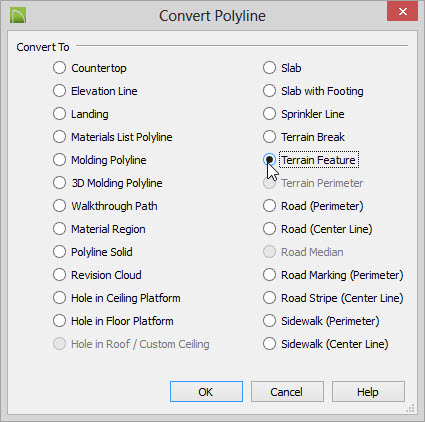Close the Convert Polyline dialog
Viewport: 425px width, 422px height.
pos(402,11)
